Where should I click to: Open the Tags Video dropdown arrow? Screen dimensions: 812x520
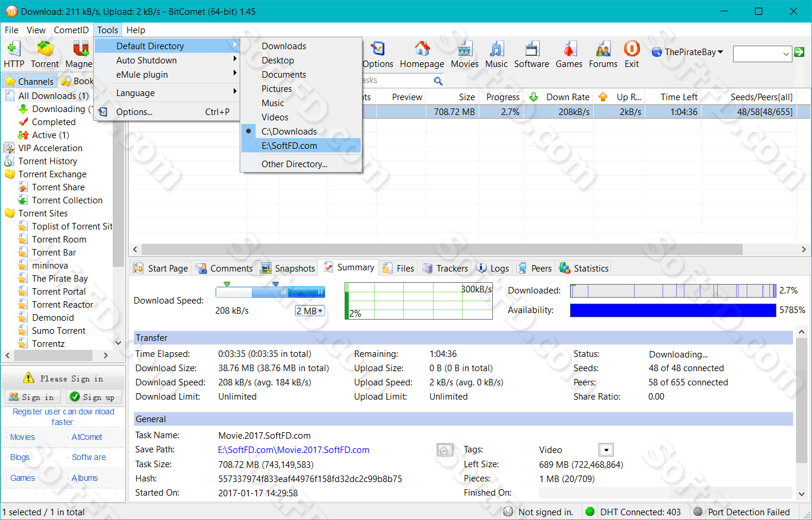(x=606, y=450)
